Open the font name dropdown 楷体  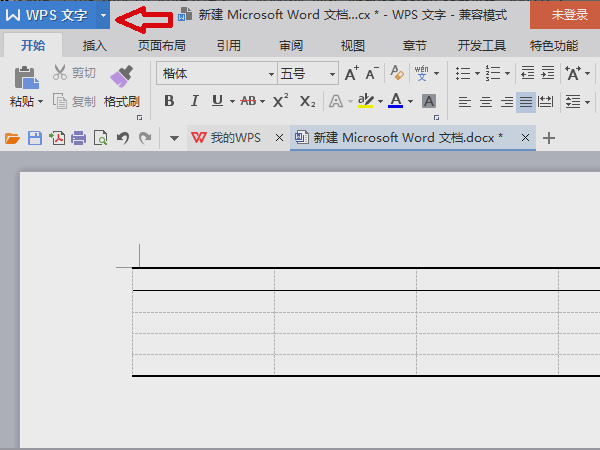point(271,74)
